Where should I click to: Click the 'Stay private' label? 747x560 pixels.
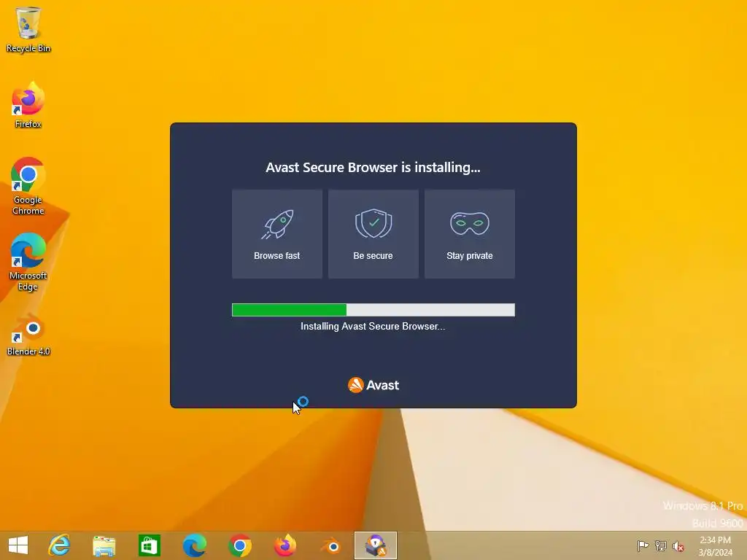(x=470, y=256)
